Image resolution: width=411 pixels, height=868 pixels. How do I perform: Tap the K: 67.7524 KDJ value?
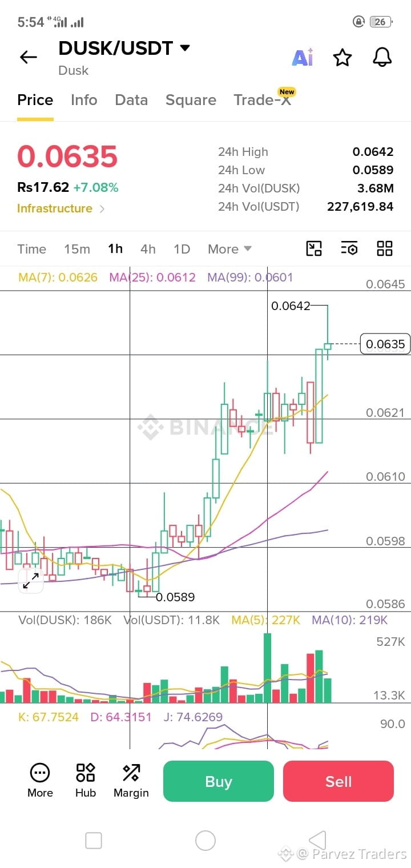(49, 717)
